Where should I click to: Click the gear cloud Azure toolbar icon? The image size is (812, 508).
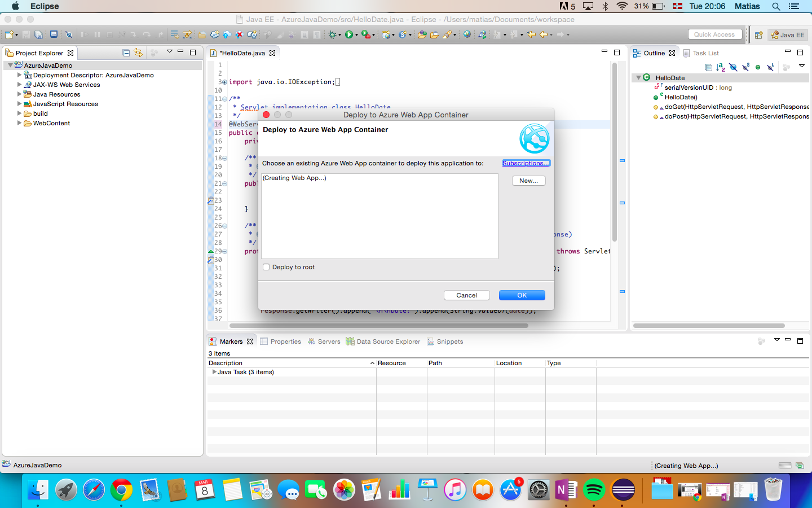[x=215, y=34]
